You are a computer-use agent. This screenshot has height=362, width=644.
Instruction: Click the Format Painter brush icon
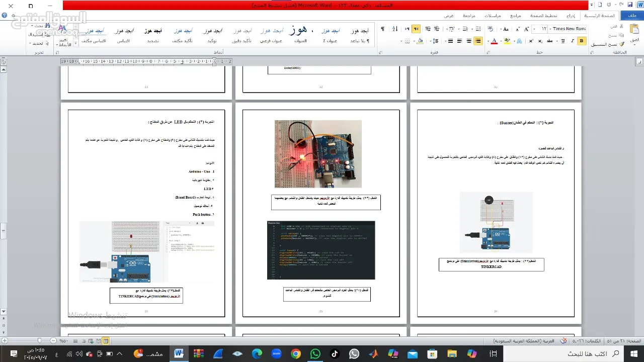click(x=622, y=44)
